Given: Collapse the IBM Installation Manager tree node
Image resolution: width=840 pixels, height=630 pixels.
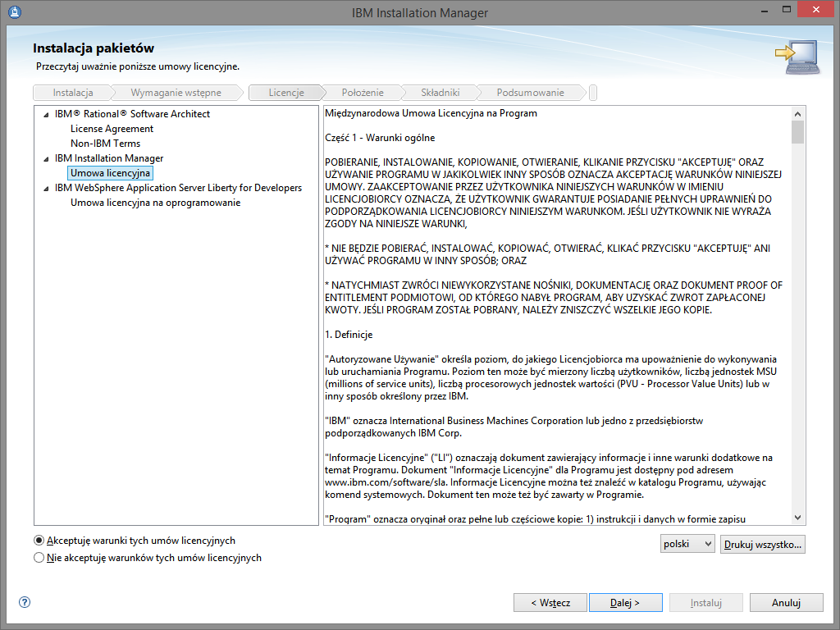Looking at the screenshot, I should coord(46,158).
